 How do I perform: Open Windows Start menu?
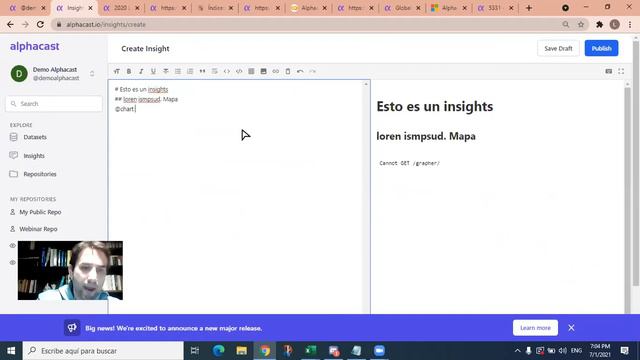(x=11, y=351)
